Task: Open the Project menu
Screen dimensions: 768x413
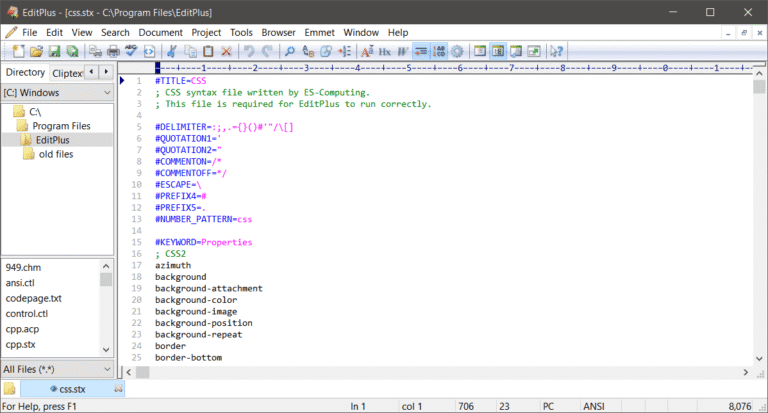Action: tap(206, 33)
